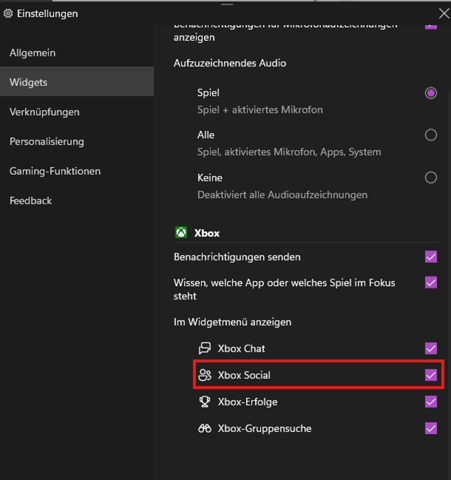Open the Widgets settings section

[77, 82]
